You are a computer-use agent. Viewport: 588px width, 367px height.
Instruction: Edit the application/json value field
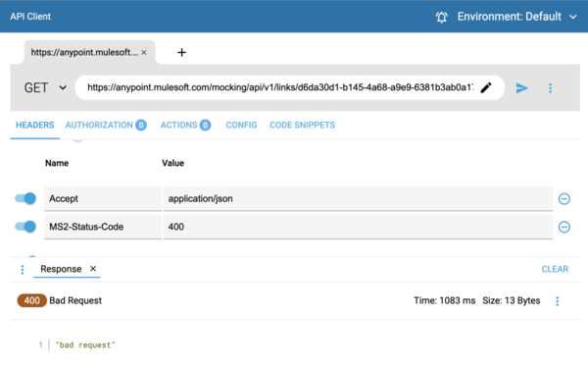click(x=358, y=199)
